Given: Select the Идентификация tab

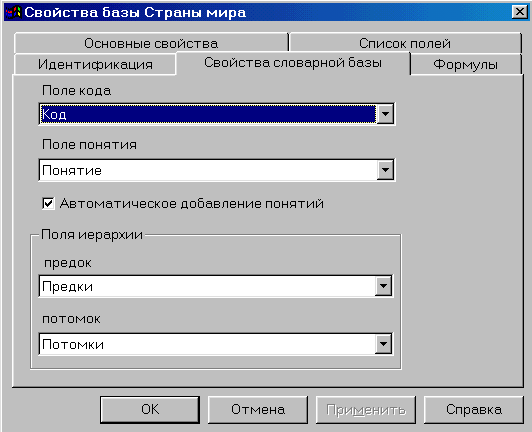Looking at the screenshot, I should coord(95,64).
